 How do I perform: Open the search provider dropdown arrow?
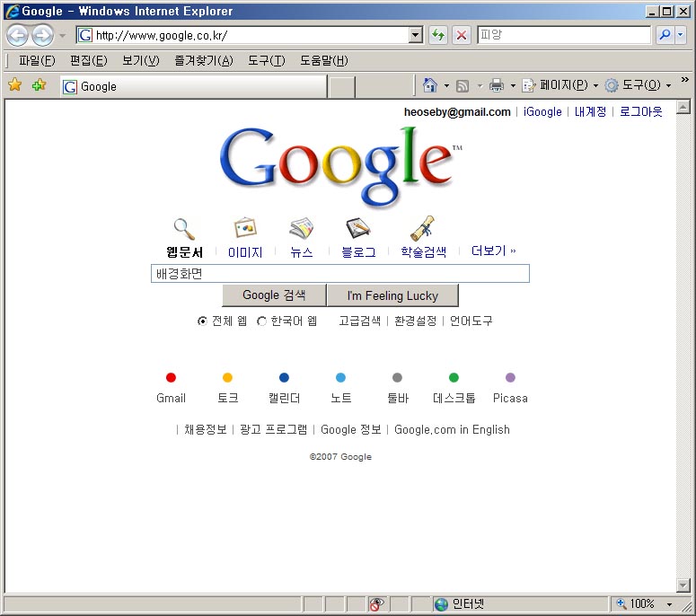pos(681,35)
